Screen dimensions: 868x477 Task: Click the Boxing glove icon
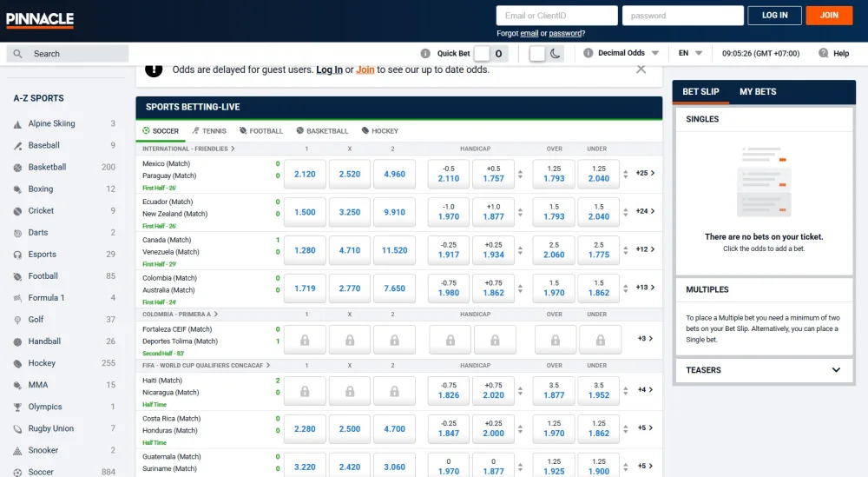click(x=17, y=189)
